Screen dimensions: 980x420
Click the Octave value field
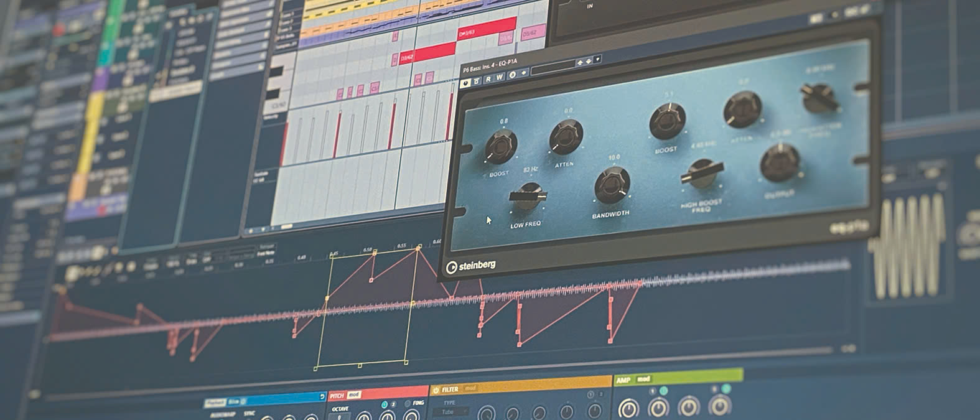click(340, 418)
